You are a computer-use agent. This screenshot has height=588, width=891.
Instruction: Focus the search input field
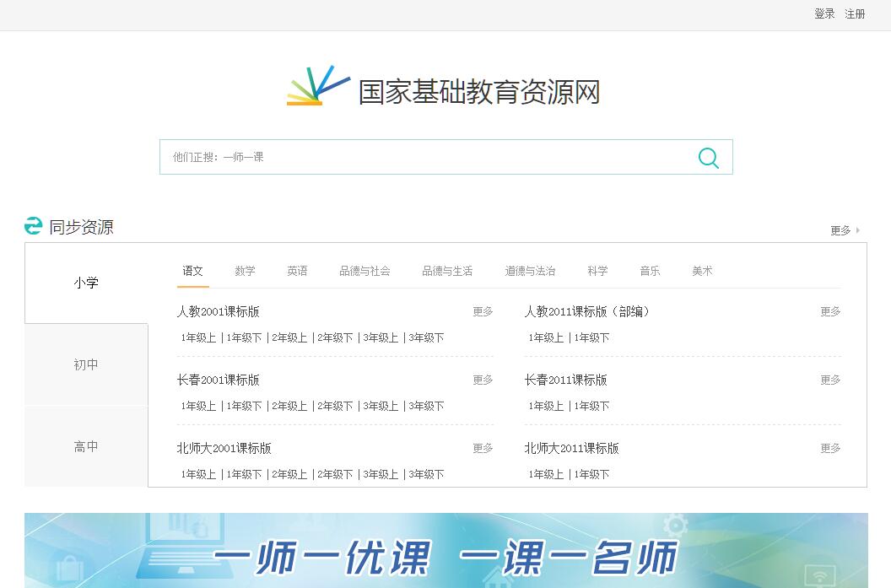[422, 157]
